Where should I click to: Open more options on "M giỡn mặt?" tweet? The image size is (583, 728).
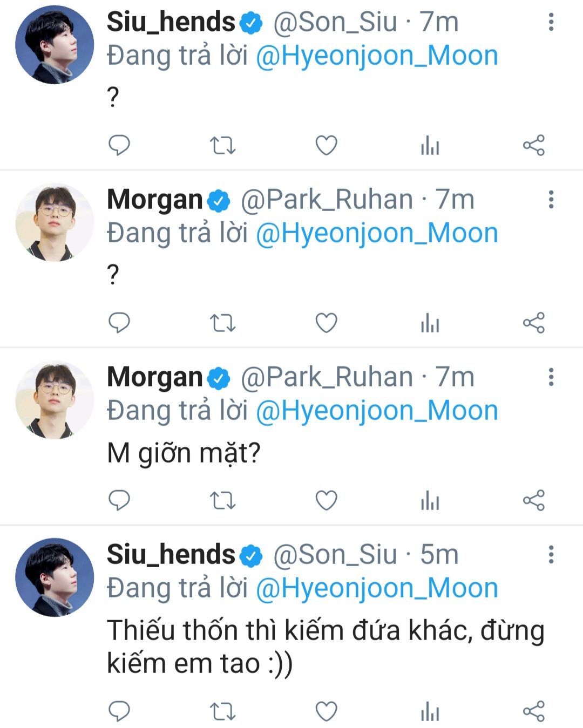551,377
